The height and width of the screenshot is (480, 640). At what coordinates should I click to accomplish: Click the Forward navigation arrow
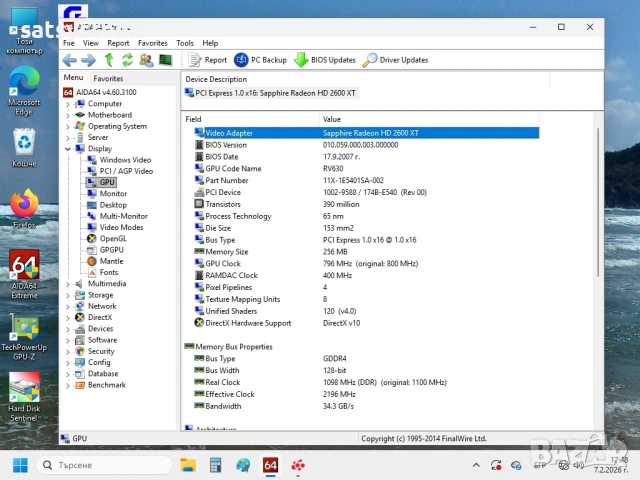(x=88, y=60)
